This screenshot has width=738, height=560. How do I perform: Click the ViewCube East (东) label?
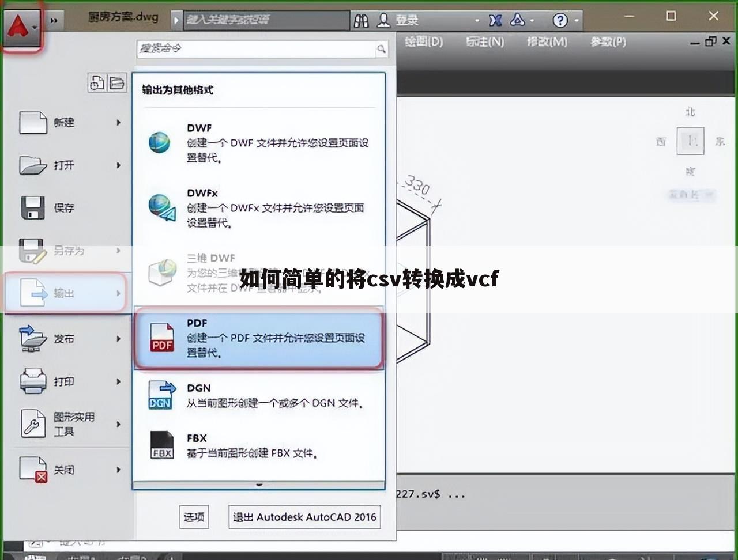click(x=720, y=141)
